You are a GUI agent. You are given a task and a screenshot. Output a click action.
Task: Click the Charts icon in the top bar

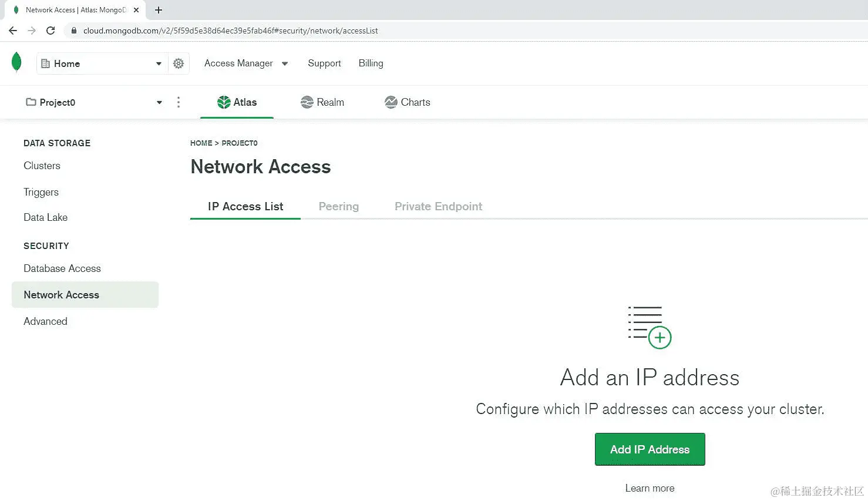point(391,102)
